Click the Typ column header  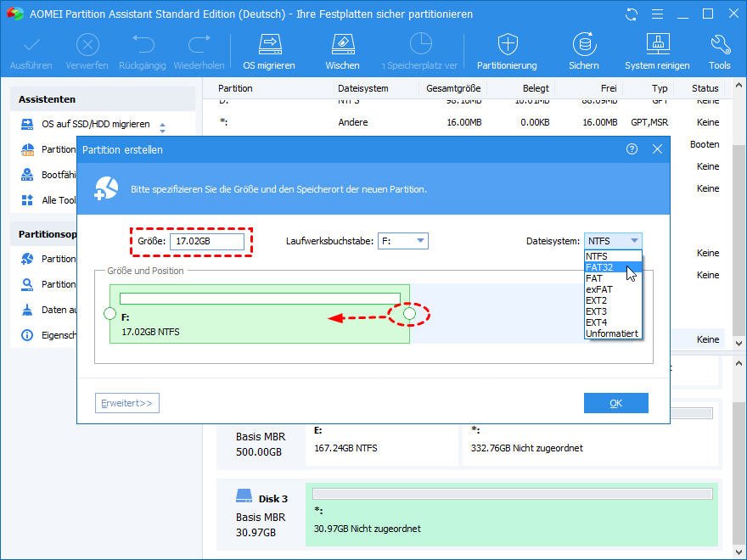(660, 88)
